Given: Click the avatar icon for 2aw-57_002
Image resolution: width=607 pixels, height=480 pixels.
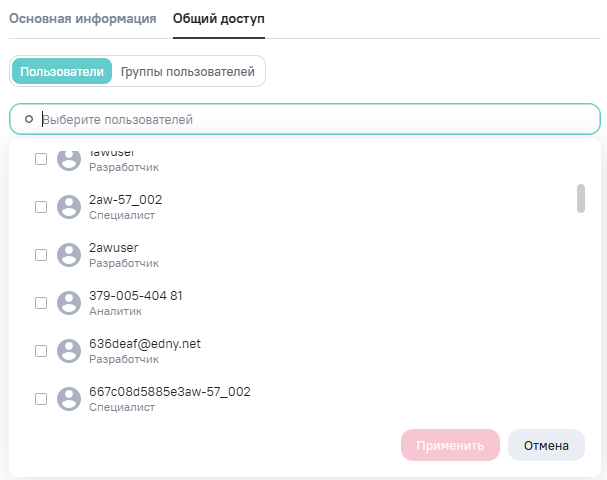Looking at the screenshot, I should (69, 207).
